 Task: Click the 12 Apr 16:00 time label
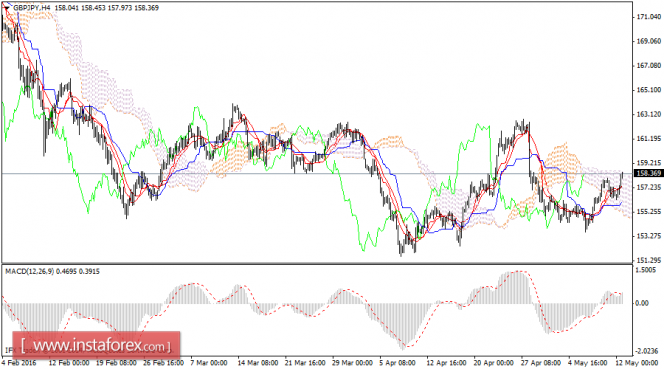[446, 363]
